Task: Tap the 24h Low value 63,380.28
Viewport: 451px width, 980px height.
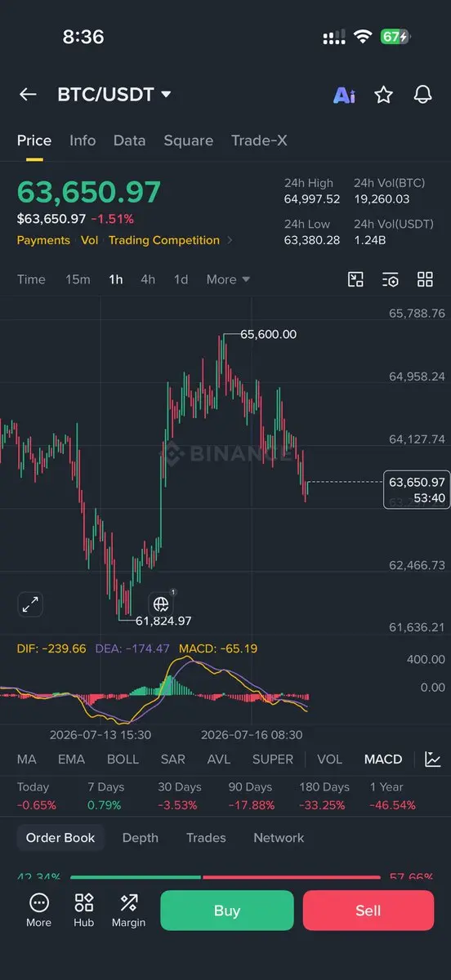Action: pyautogui.click(x=312, y=240)
